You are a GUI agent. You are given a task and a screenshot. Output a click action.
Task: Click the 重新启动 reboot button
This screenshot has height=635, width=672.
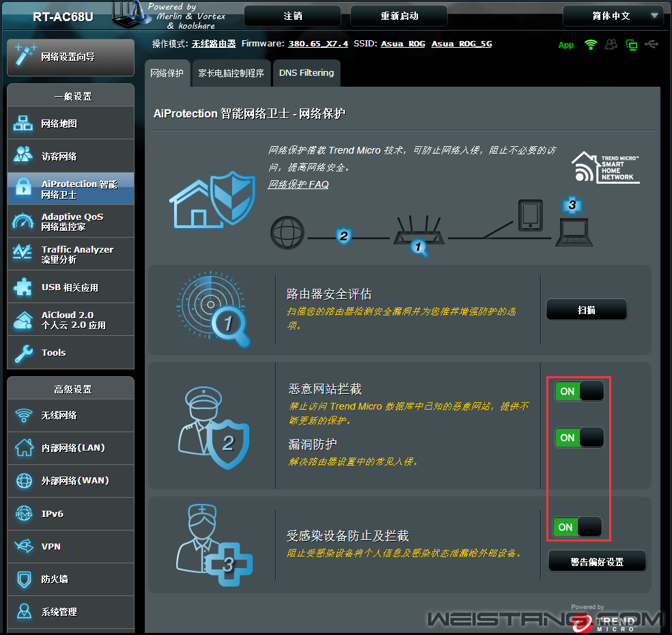(399, 16)
